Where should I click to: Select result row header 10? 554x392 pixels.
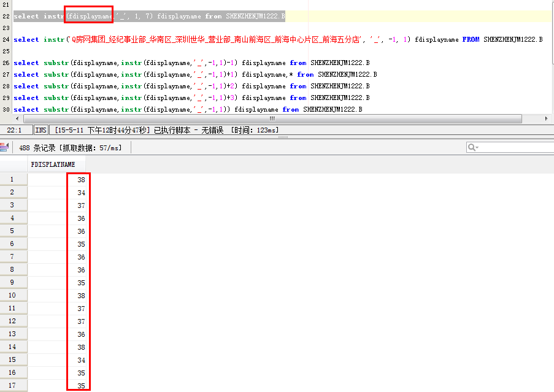pos(13,295)
